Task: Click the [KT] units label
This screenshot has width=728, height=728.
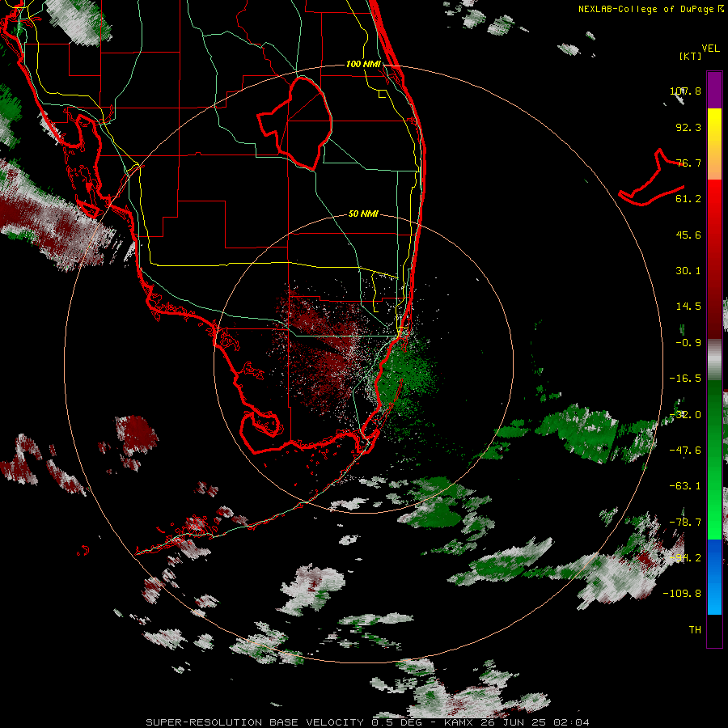Action: (691, 56)
